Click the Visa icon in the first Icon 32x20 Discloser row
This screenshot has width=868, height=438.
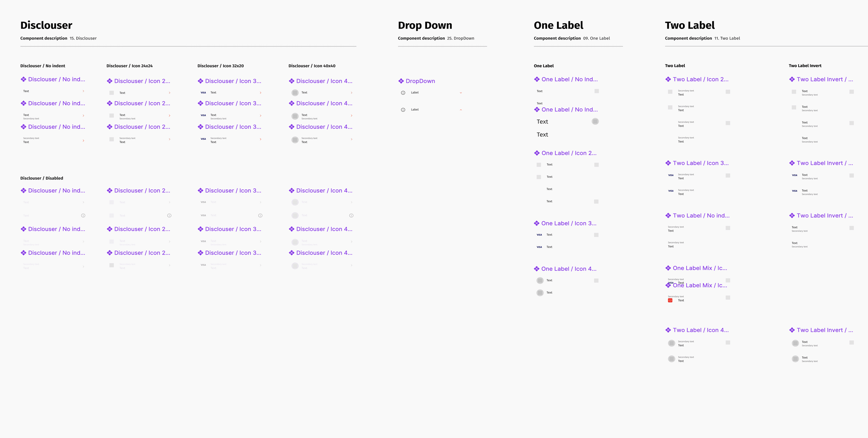(x=203, y=93)
